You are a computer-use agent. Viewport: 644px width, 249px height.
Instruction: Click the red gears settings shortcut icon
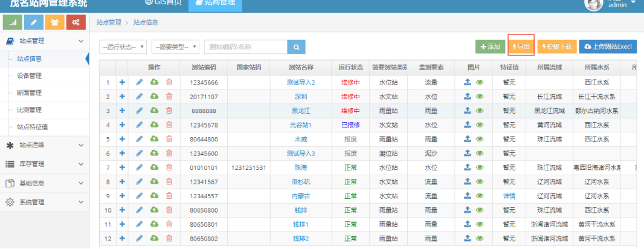(x=76, y=23)
